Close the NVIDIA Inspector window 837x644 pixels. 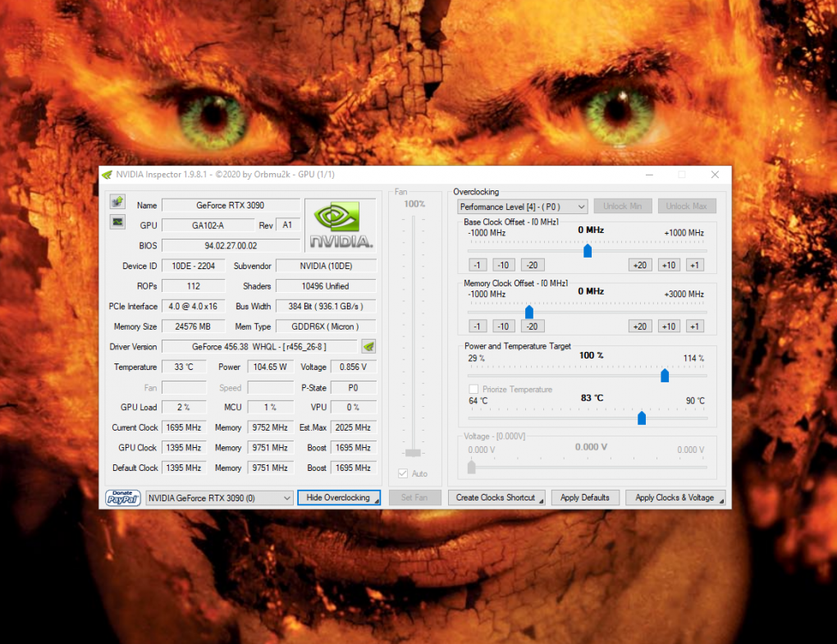(x=715, y=175)
